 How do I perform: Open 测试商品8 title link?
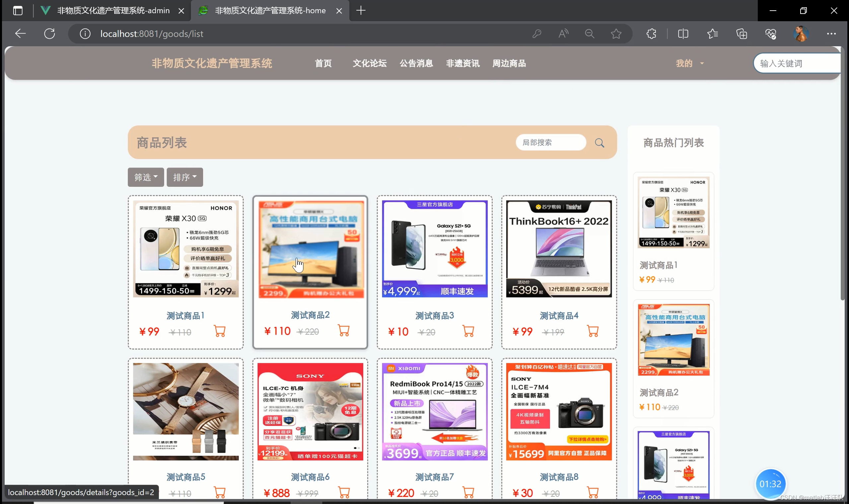pos(559,477)
